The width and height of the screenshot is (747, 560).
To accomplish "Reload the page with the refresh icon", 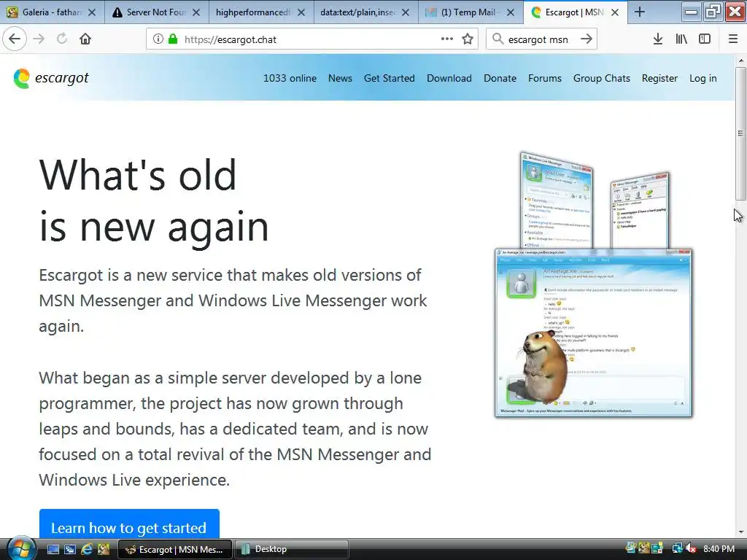I will [62, 39].
